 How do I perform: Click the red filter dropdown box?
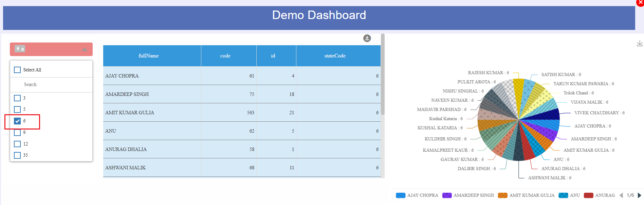point(51,49)
